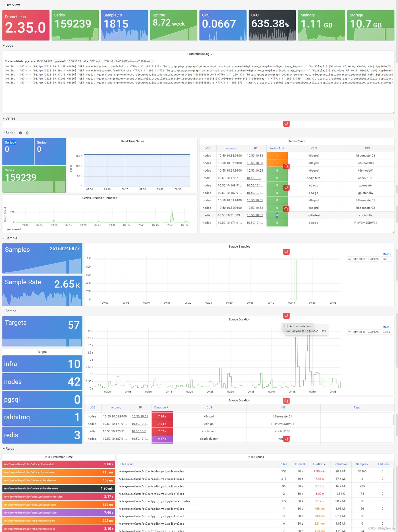Click the QPS 0.0667 stat panel
398x532 pixels.
coord(223,25)
